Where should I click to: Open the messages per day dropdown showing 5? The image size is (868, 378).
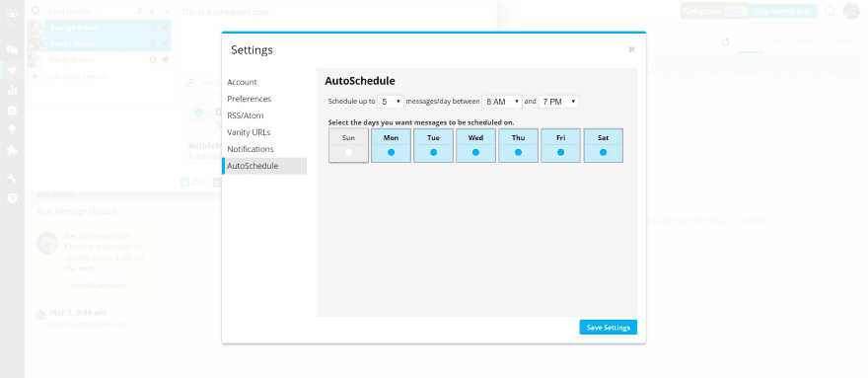pyautogui.click(x=391, y=102)
